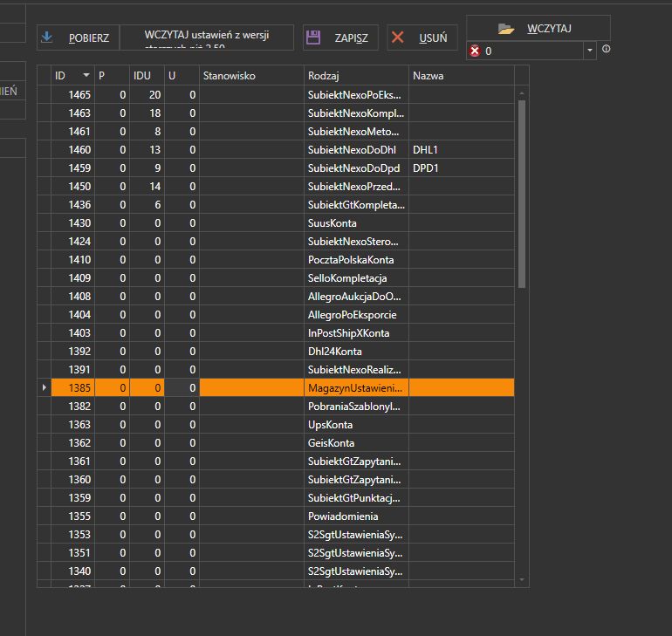This screenshot has height=636, width=672.
Task: Open the combo box dropdown arrow showing 0
Action: pyautogui.click(x=590, y=51)
